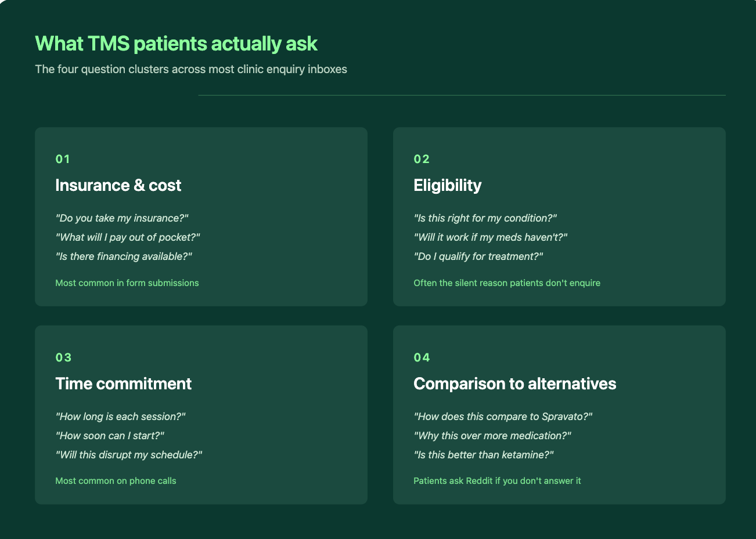Click "Patients ask Reddit if you don't answer it"
The width and height of the screenshot is (756, 539).
pyautogui.click(x=497, y=481)
